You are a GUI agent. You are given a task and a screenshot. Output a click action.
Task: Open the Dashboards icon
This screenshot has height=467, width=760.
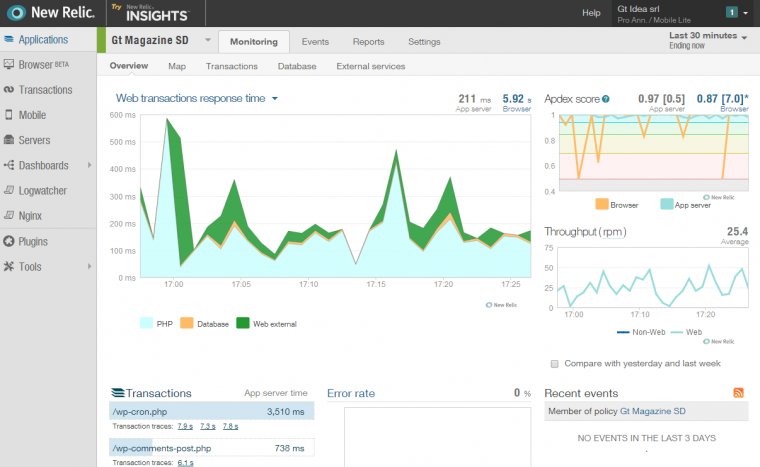(9, 165)
